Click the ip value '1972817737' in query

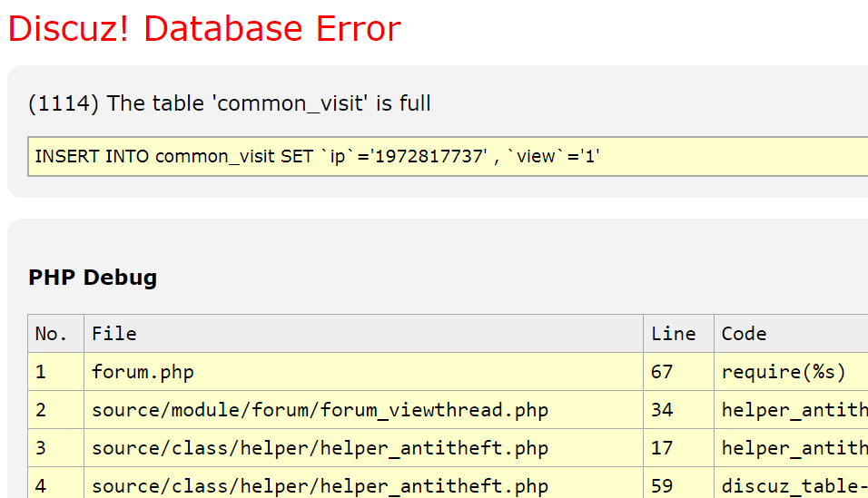430,157
